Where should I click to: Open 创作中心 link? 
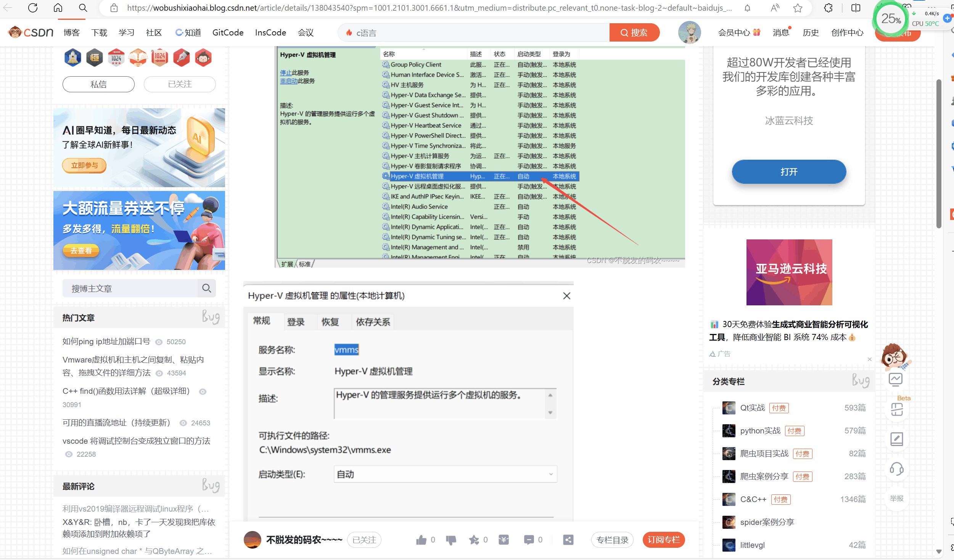[847, 33]
